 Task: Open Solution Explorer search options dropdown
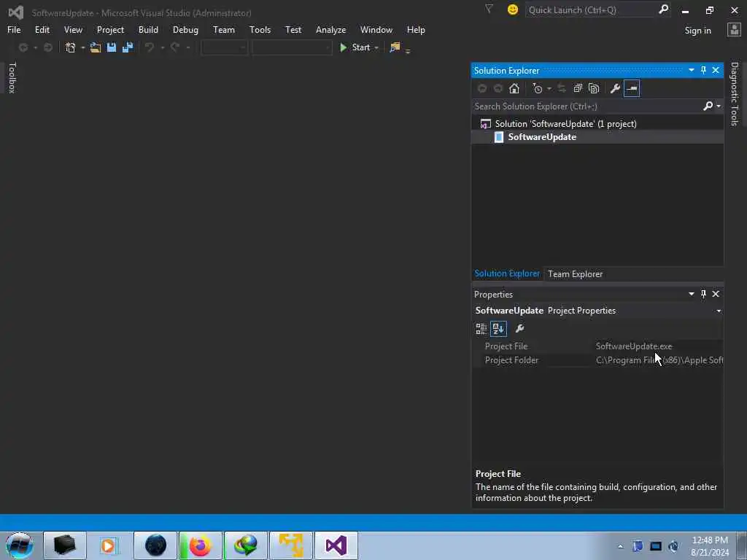pyautogui.click(x=719, y=106)
